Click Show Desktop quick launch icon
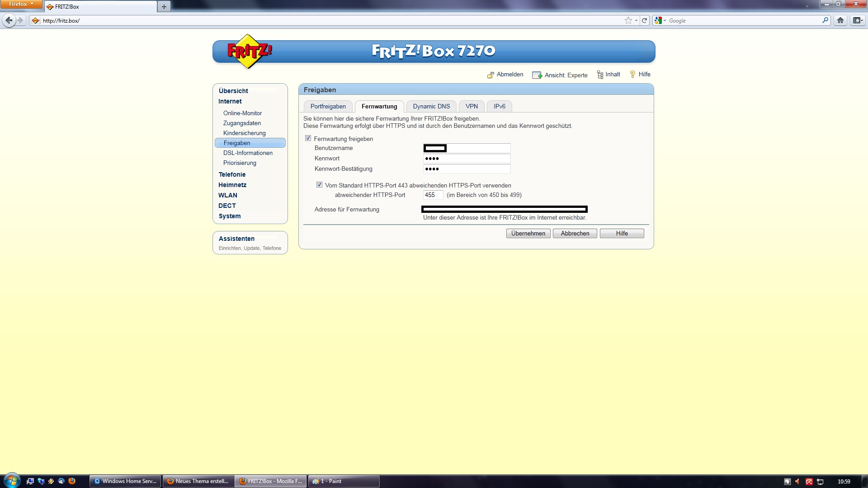868x488 pixels. [x=30, y=481]
